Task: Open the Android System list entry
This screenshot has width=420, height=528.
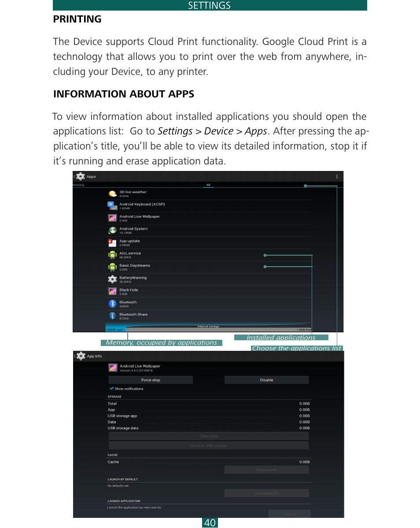Action: tap(209, 231)
